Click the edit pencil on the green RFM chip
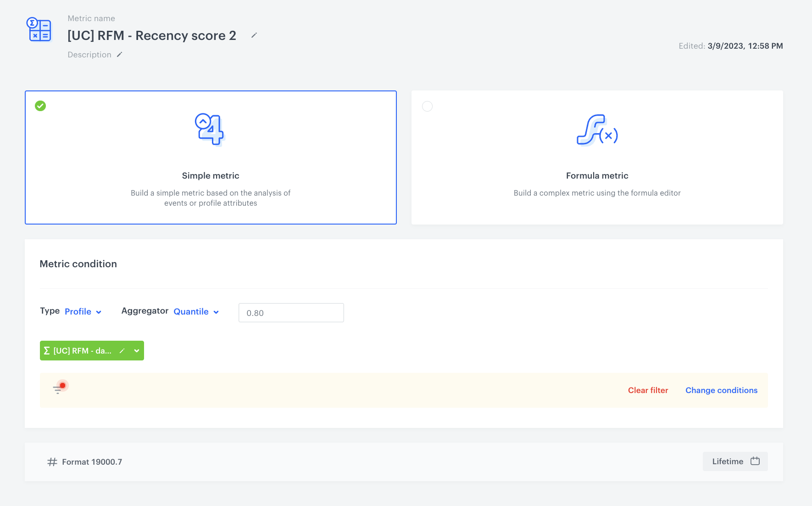812x506 pixels. pyautogui.click(x=122, y=351)
